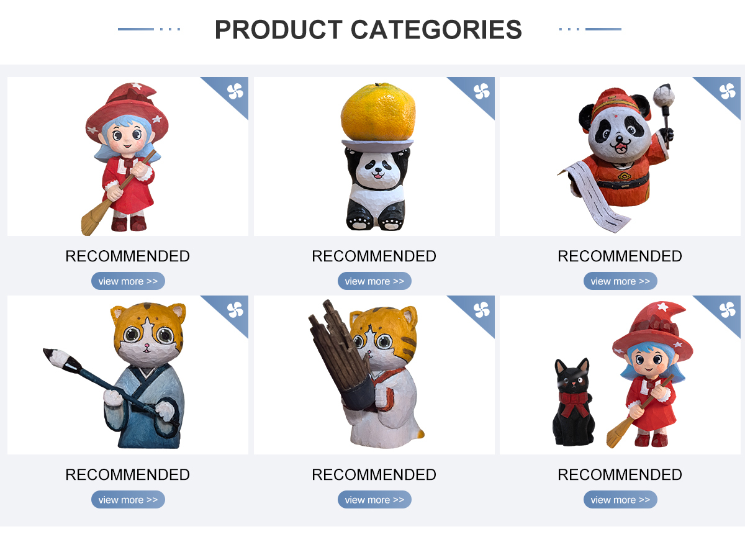Viewport: 745px width, 560px height.
Task: Open the black cat with witch image
Action: [620, 375]
